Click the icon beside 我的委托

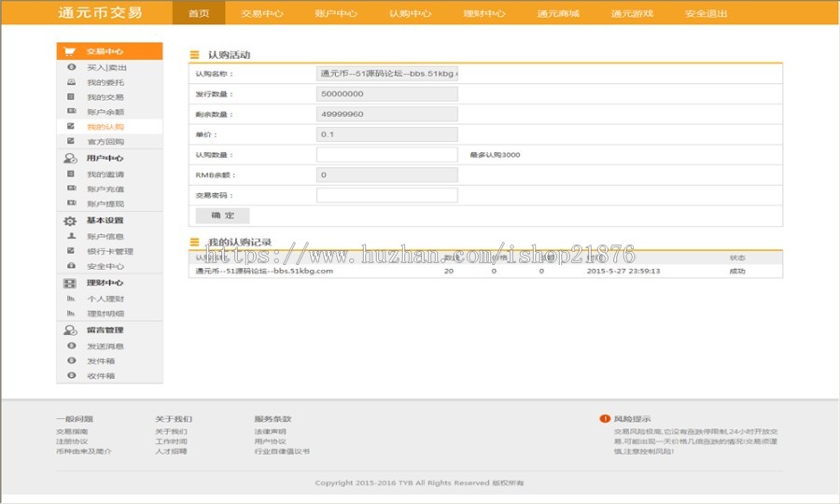[x=71, y=82]
